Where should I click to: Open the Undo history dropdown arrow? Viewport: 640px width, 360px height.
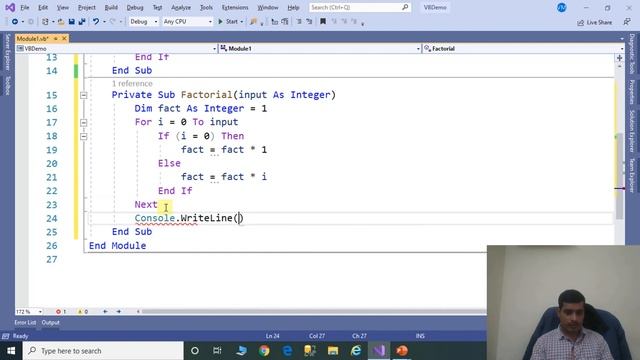point(104,22)
